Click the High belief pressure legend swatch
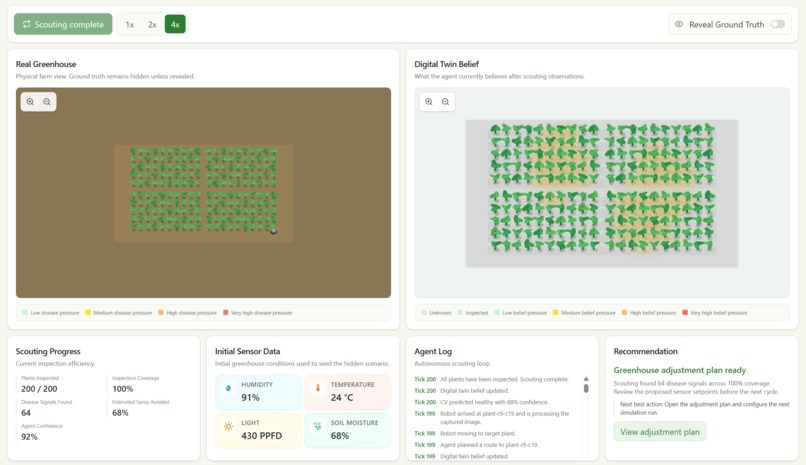Screen dimensions: 806x465 [625, 312]
